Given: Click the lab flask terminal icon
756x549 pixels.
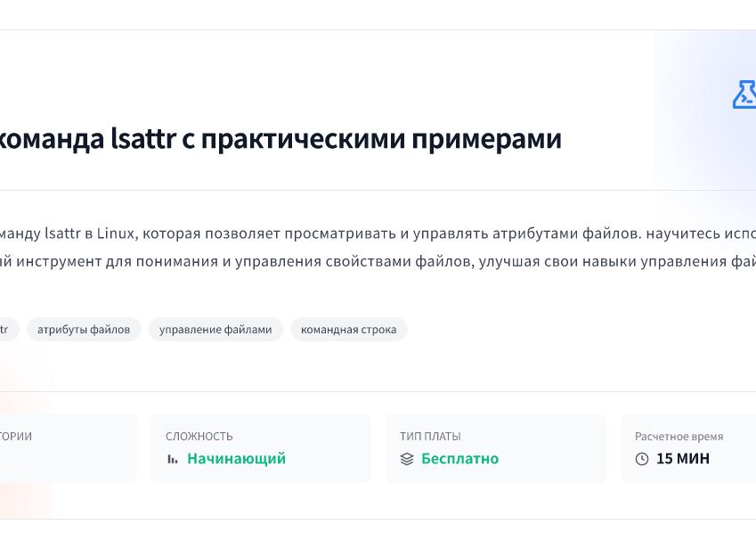Looking at the screenshot, I should coord(744,94).
